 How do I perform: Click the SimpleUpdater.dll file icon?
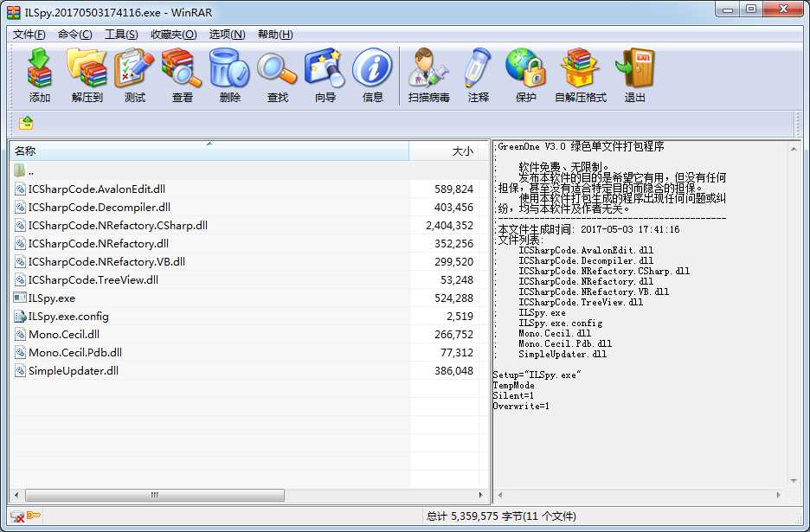point(20,370)
